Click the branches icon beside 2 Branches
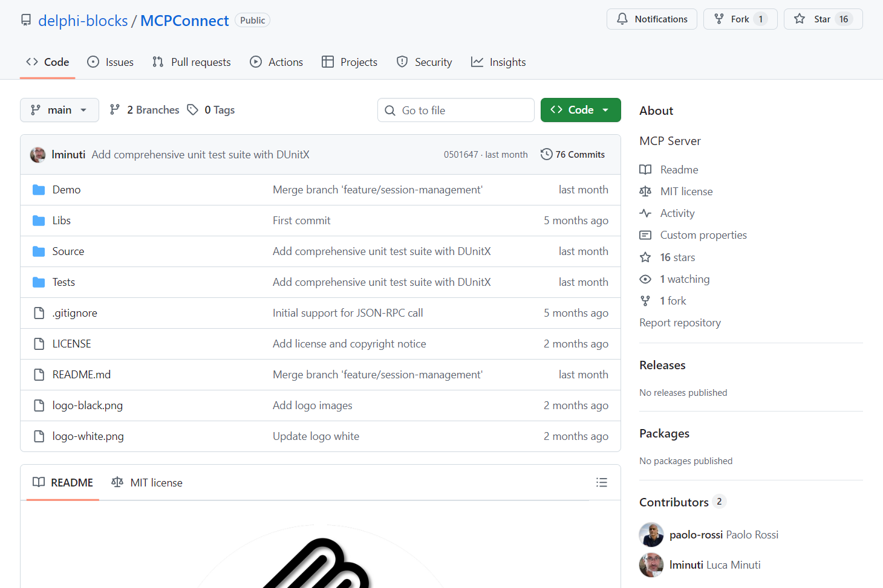The image size is (883, 588). [115, 109]
